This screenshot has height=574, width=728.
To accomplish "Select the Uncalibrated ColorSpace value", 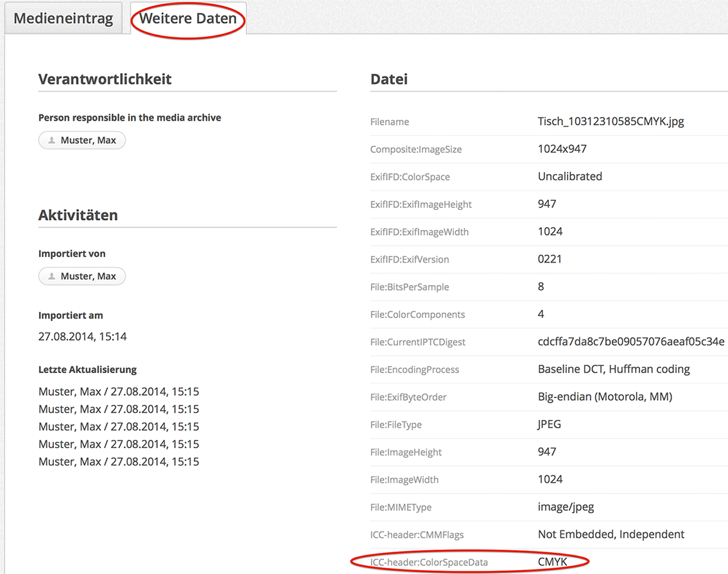I will click(569, 177).
